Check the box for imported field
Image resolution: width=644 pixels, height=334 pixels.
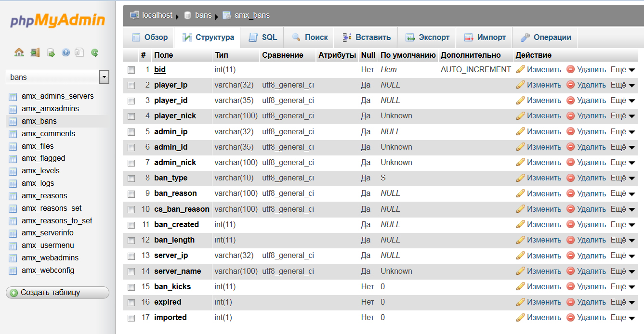click(x=131, y=318)
